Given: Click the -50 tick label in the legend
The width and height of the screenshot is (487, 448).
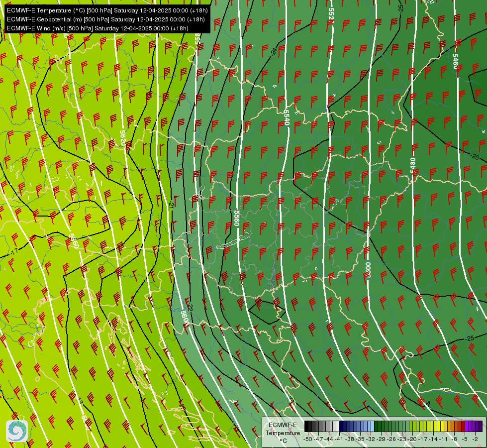Looking at the screenshot, I should tap(308, 439).
